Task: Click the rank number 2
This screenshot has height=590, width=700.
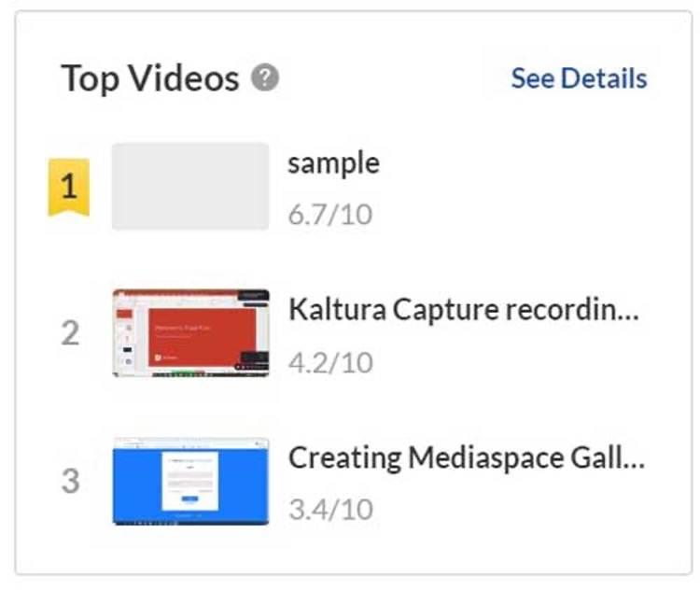Action: (70, 333)
